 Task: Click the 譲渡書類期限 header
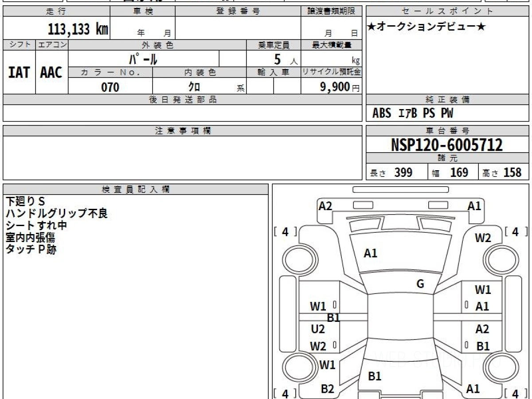331,12
